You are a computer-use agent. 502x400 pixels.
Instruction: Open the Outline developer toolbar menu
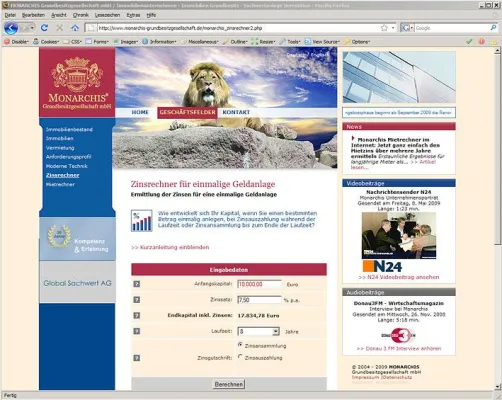pos(235,42)
